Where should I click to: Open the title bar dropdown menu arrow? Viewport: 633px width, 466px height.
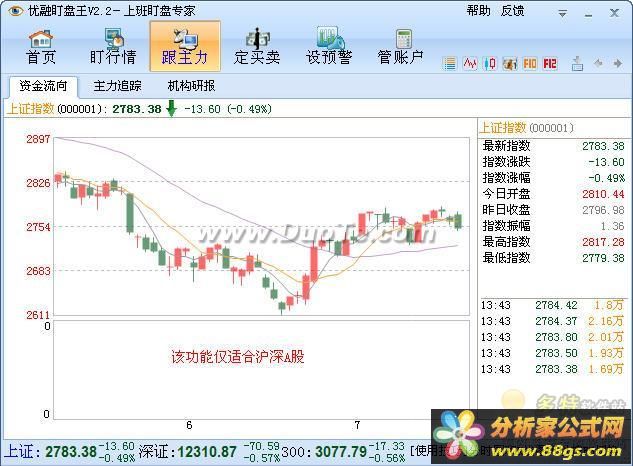[562, 13]
